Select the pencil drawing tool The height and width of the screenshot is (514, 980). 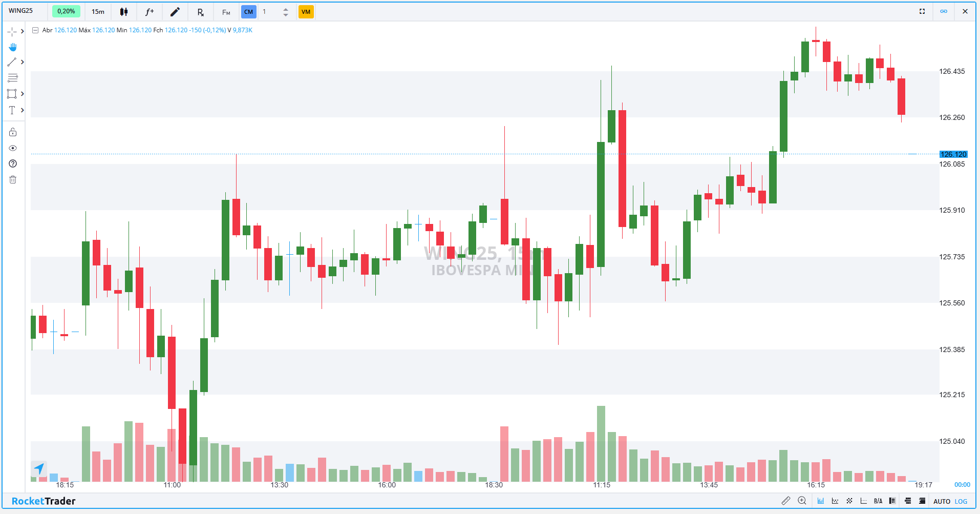[175, 12]
